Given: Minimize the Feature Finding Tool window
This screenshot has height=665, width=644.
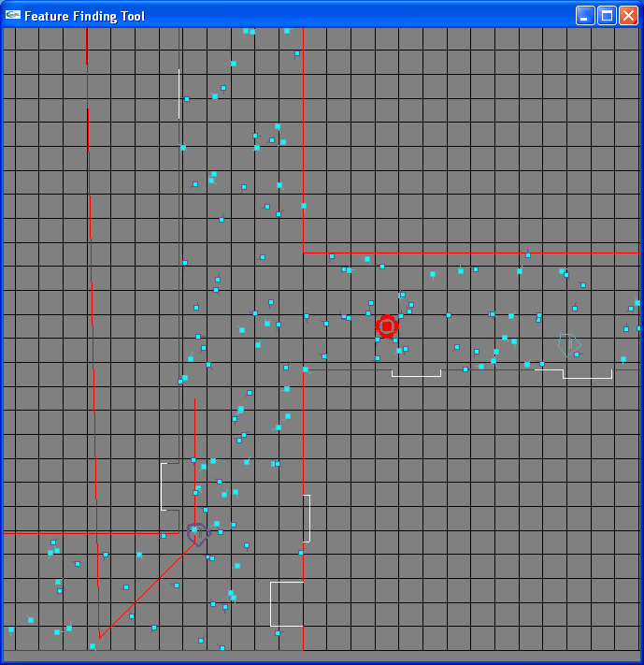Looking at the screenshot, I should tap(585, 16).
